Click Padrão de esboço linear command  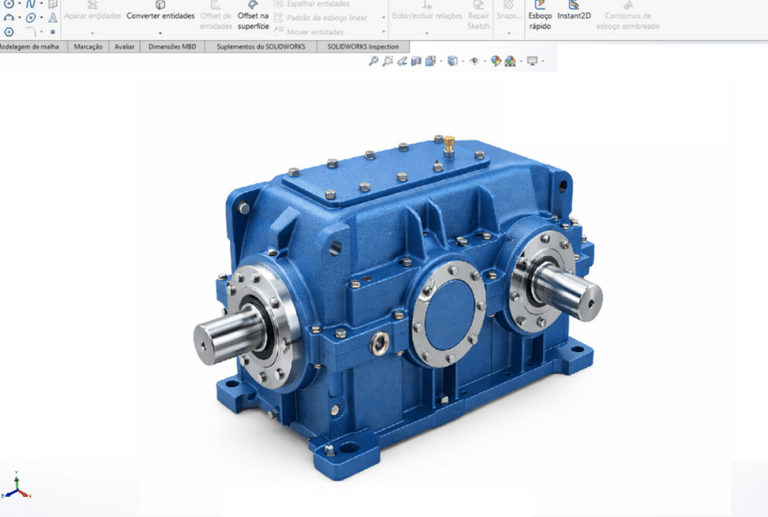pyautogui.click(x=320, y=18)
